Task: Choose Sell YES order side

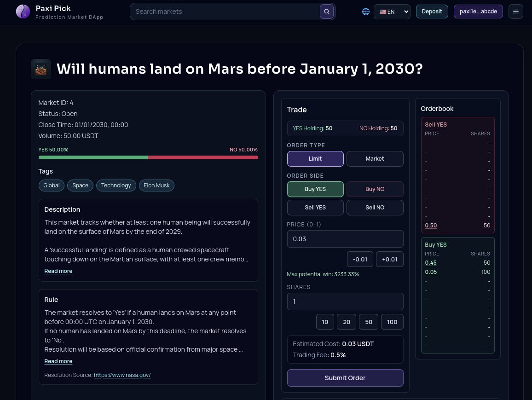Action: [315, 207]
